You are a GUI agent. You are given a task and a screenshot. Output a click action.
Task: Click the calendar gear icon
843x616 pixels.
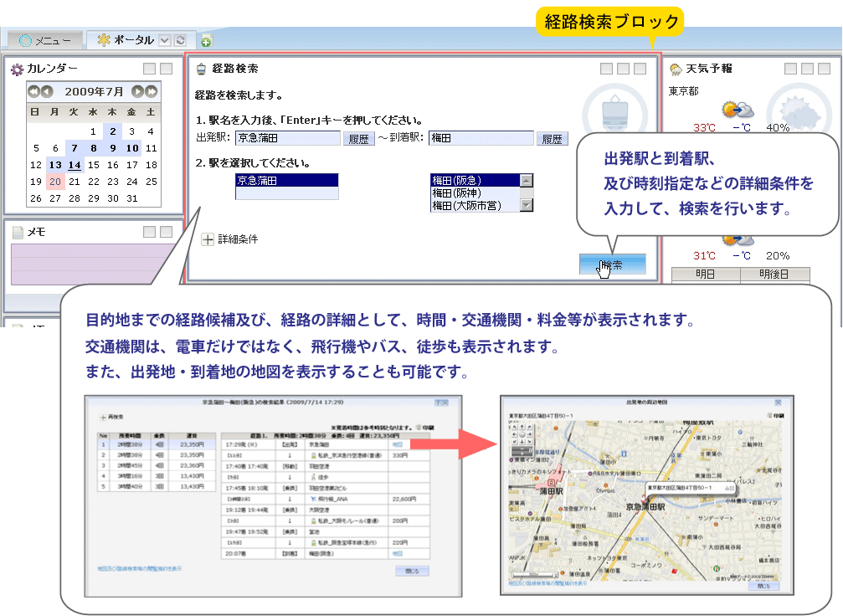click(x=17, y=69)
